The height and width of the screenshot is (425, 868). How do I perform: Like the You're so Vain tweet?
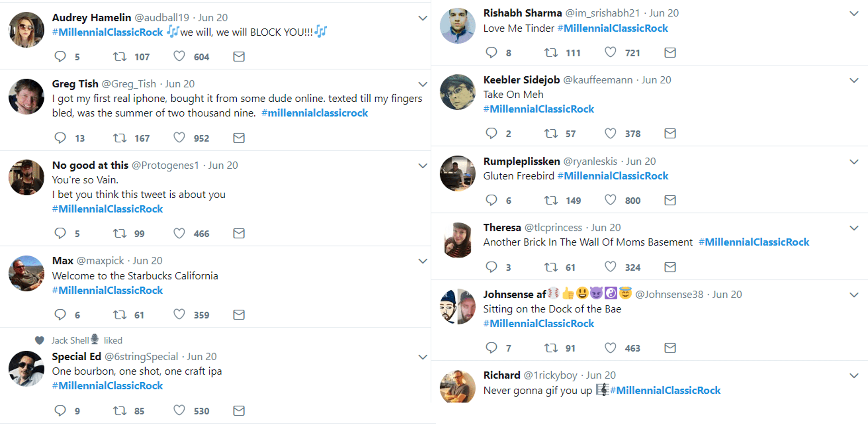point(179,233)
